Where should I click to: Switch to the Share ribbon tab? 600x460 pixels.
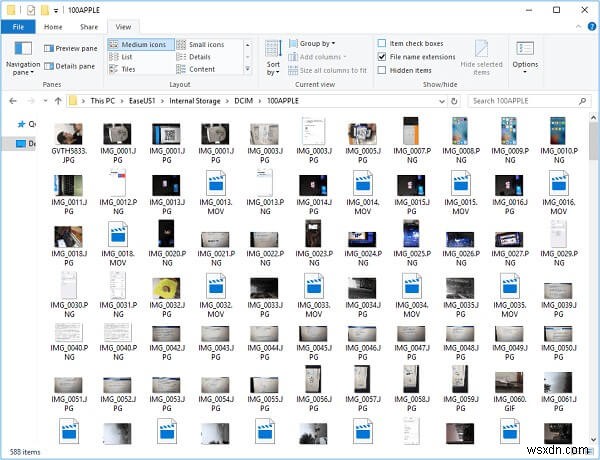(x=89, y=27)
